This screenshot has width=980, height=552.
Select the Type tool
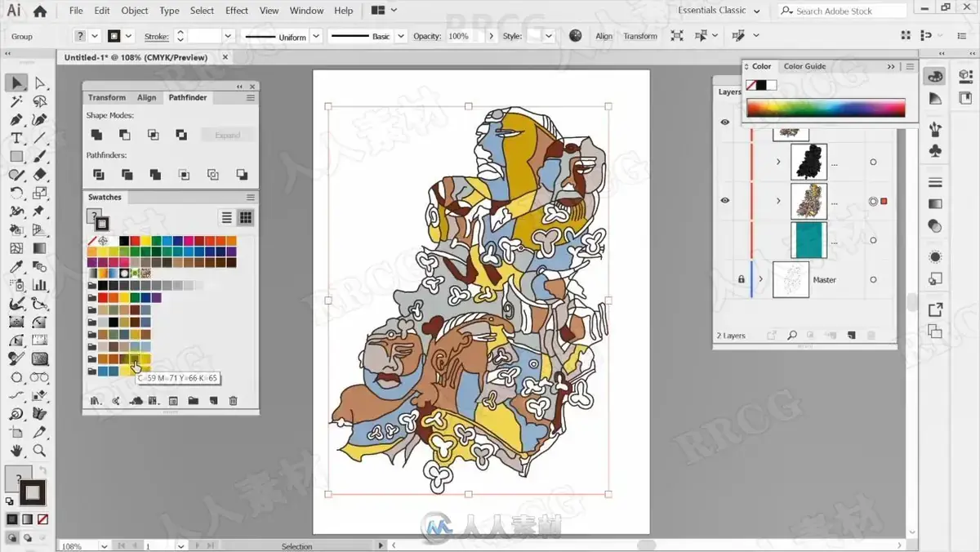(16, 138)
